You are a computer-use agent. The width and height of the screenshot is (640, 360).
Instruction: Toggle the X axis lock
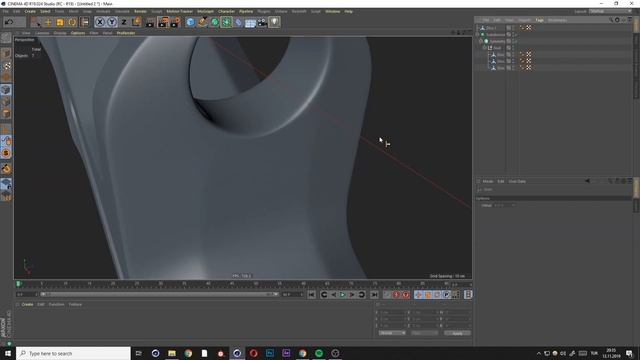click(x=100, y=22)
